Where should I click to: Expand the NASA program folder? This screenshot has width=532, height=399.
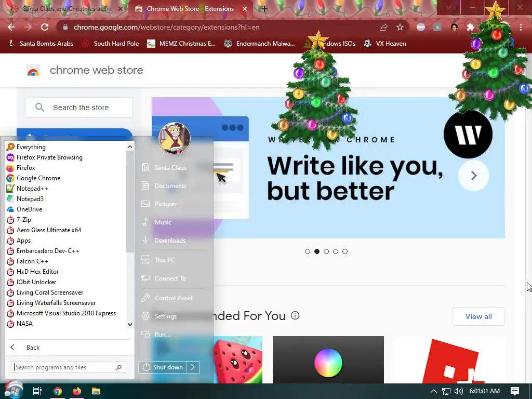(x=20, y=324)
